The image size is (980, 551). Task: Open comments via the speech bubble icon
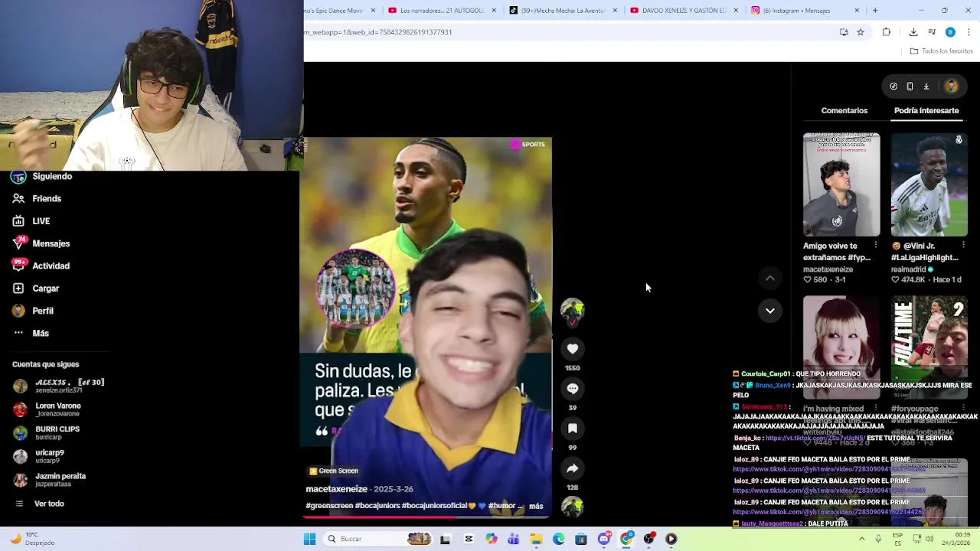(x=572, y=389)
